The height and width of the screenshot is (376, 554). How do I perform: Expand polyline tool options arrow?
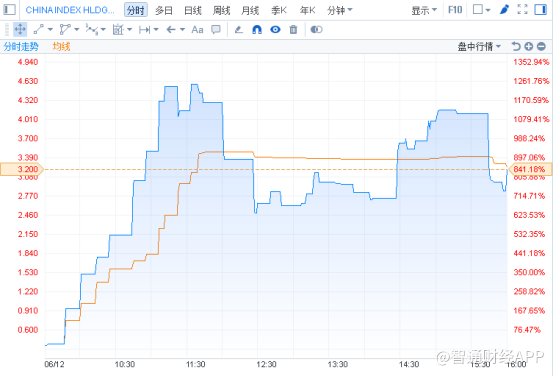coord(77,30)
